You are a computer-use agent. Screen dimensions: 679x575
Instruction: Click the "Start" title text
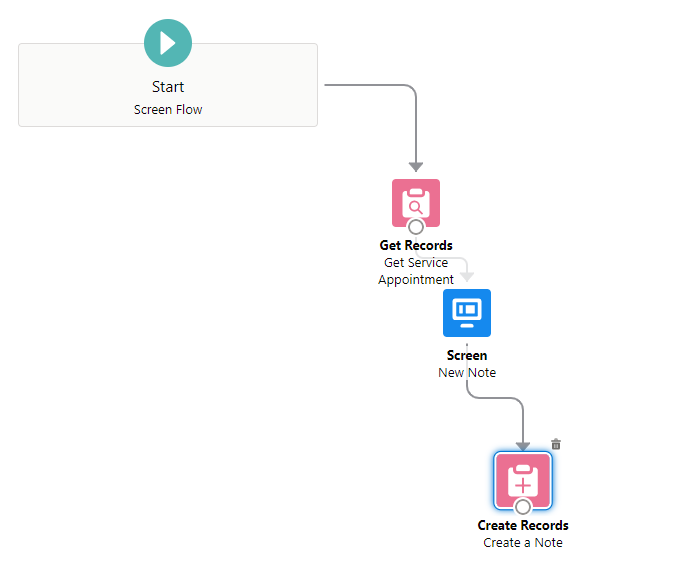tap(168, 87)
